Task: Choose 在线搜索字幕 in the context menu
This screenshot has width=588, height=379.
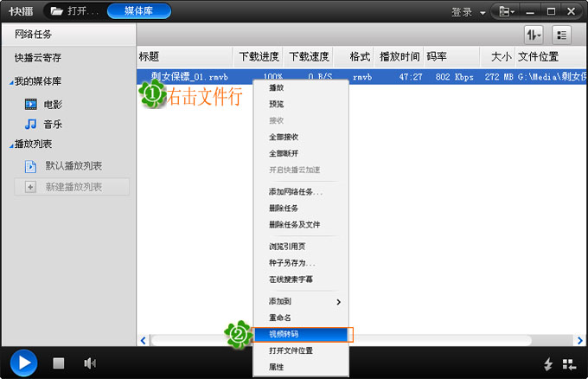Action: pos(301,279)
